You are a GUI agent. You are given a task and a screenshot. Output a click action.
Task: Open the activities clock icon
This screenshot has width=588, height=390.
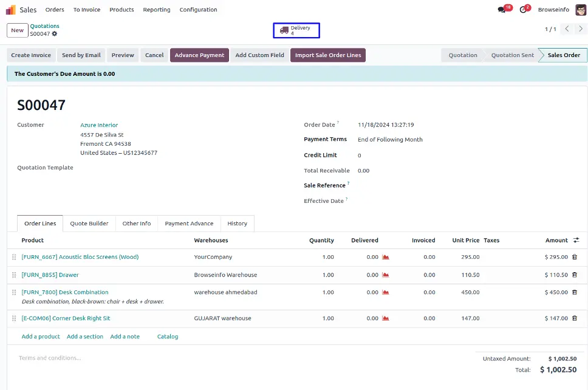coord(522,10)
